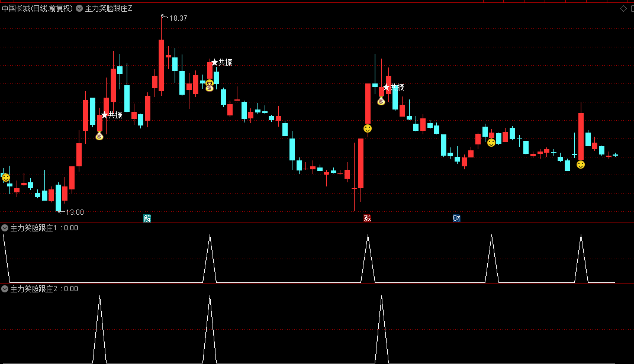Click the 主力笑脸跟庄1 : 0.00 indicator label
The height and width of the screenshot is (364, 634).
tap(44, 228)
